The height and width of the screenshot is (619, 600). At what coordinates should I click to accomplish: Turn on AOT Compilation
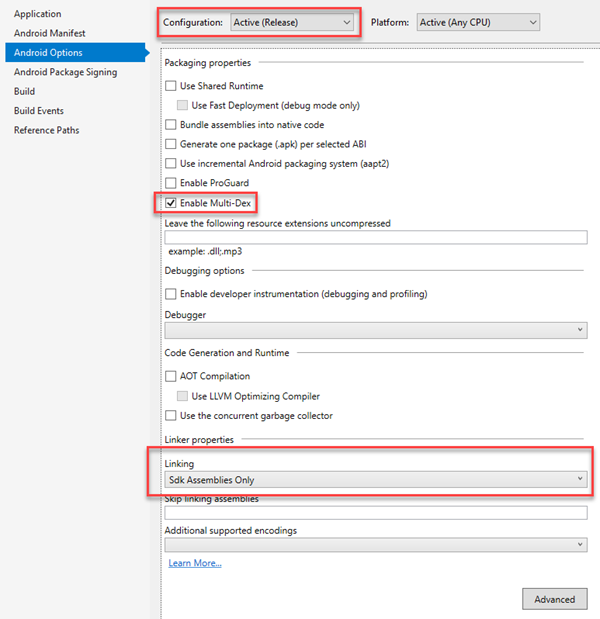pyautogui.click(x=171, y=376)
